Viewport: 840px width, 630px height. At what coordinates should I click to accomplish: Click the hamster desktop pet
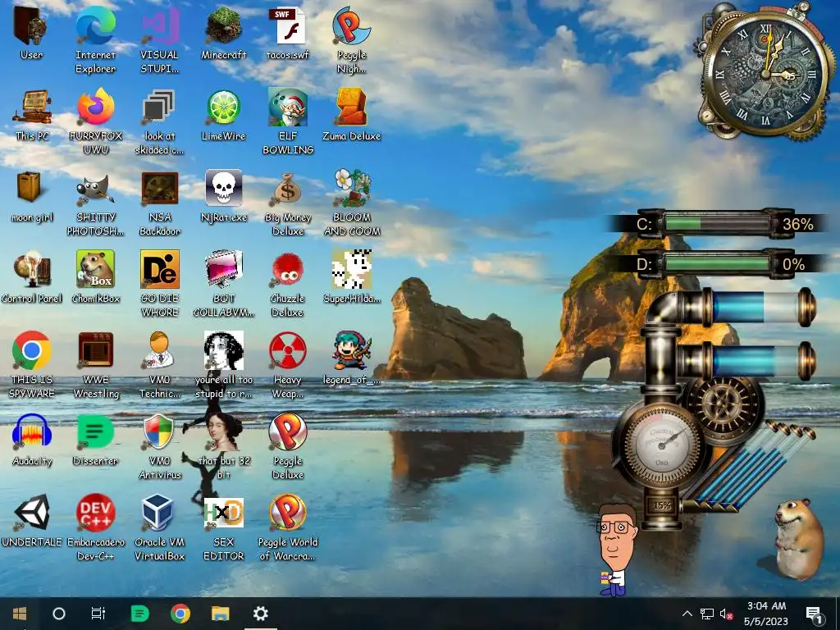(798, 538)
